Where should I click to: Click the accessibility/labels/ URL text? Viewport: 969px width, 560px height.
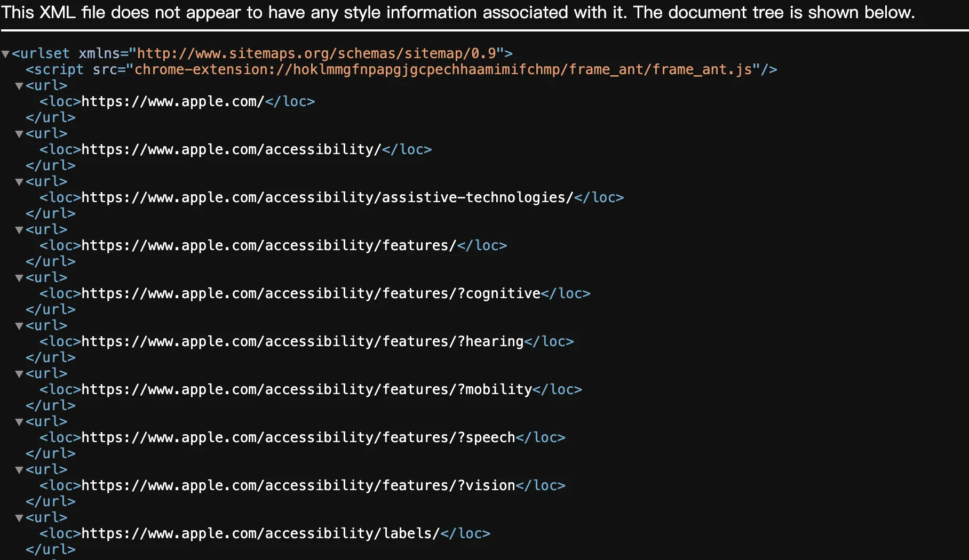pyautogui.click(x=260, y=533)
